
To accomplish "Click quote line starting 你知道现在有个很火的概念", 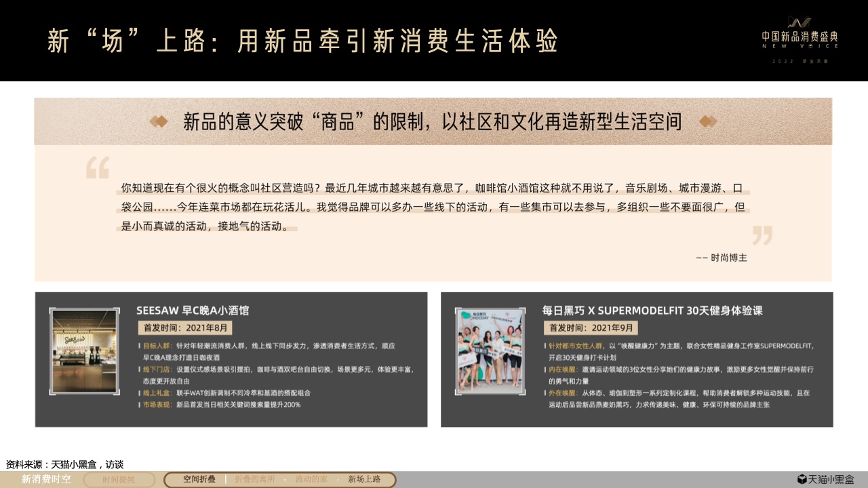I will coord(433,188).
